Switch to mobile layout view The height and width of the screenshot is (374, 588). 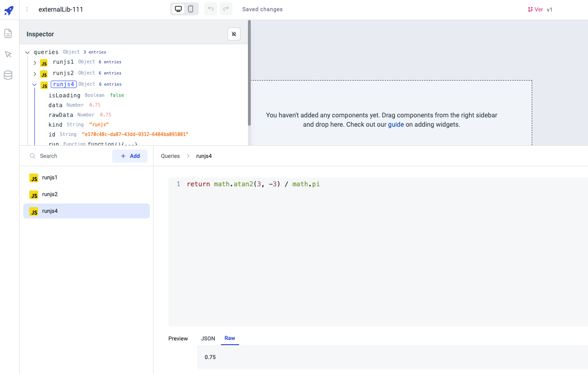(191, 9)
